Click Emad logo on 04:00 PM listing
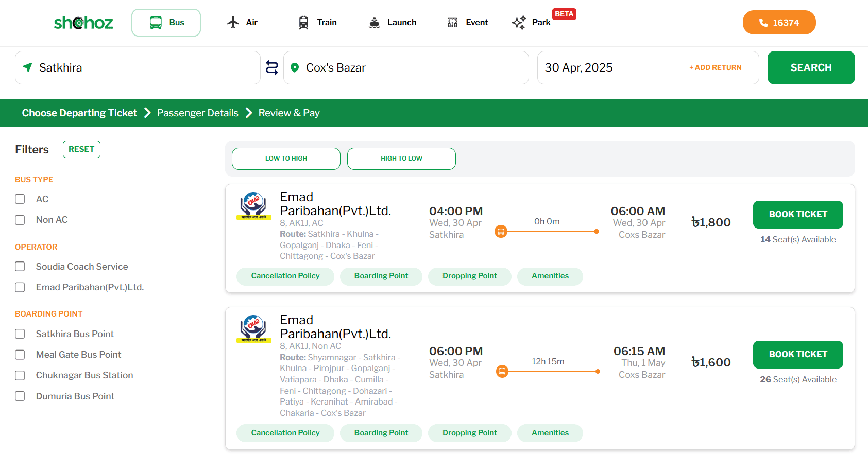The image size is (868, 455). click(253, 206)
